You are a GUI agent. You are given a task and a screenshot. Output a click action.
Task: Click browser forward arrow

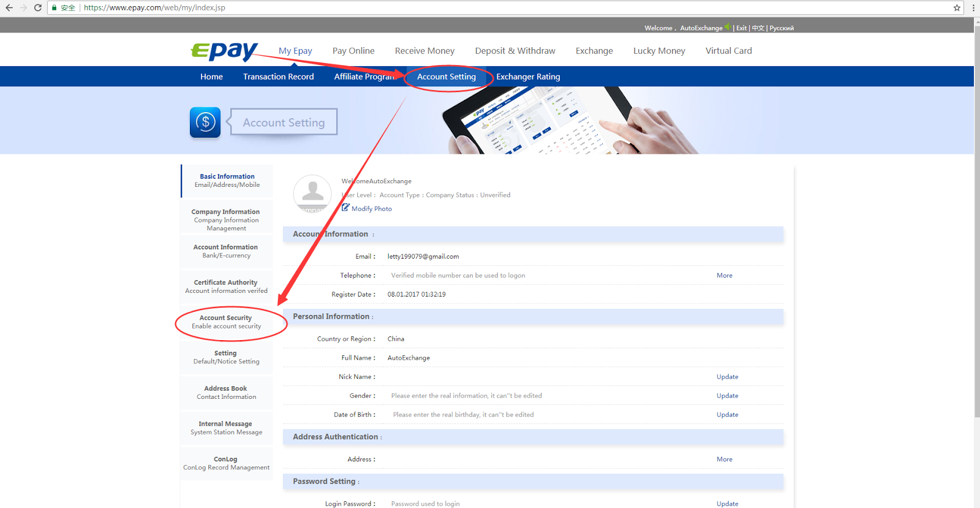(23, 8)
